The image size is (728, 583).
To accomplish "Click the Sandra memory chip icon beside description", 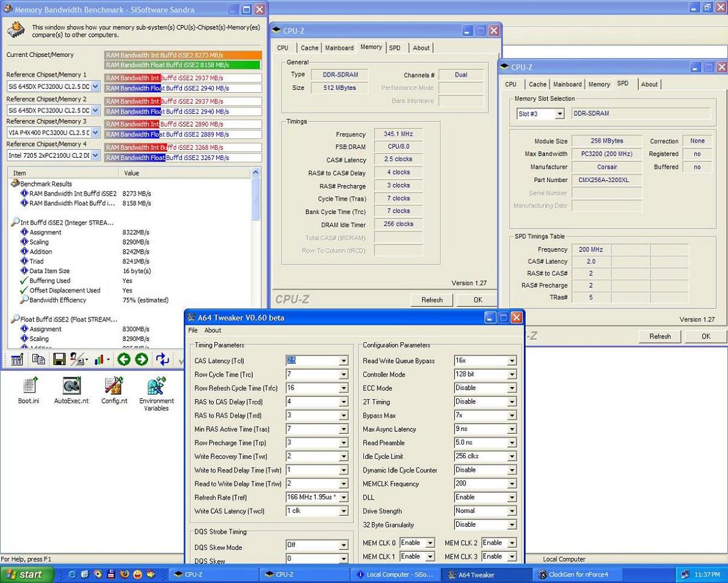I will point(16,30).
